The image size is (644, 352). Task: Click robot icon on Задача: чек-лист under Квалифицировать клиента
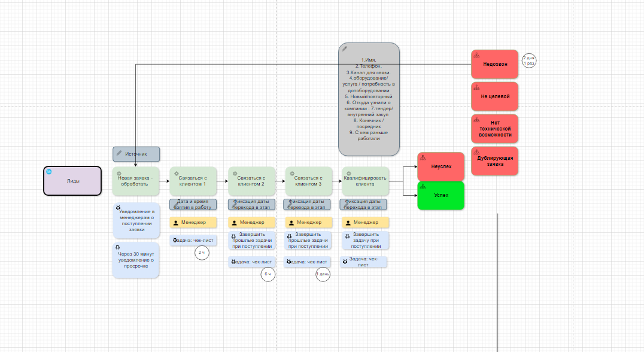coord(345,262)
